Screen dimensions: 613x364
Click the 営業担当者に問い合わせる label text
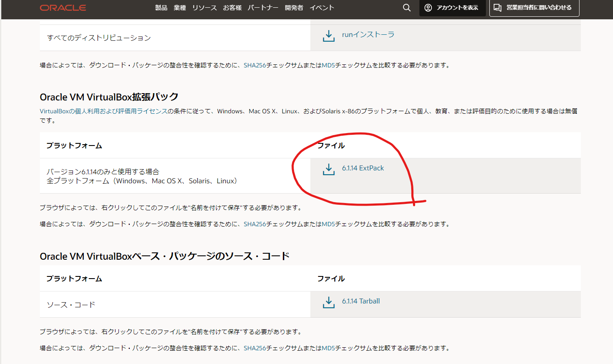click(539, 8)
